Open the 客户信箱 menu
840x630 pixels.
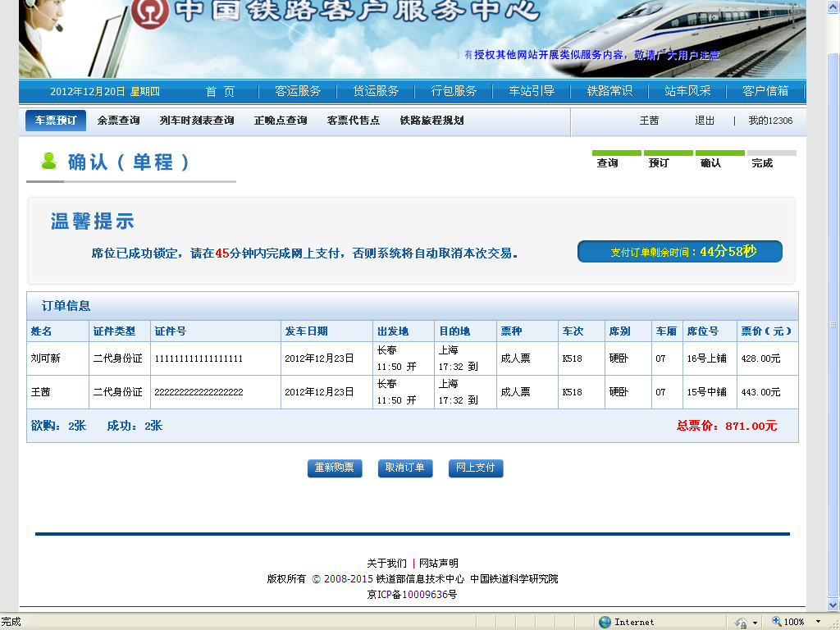[x=765, y=92]
